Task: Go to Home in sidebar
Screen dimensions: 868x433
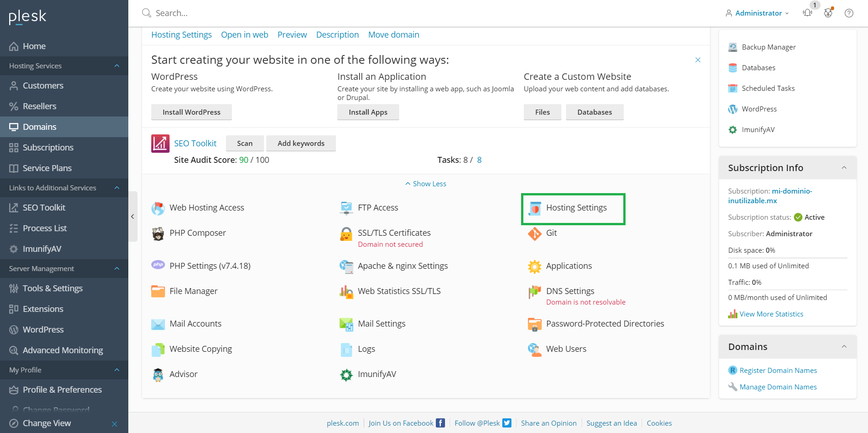Action: (x=64, y=46)
